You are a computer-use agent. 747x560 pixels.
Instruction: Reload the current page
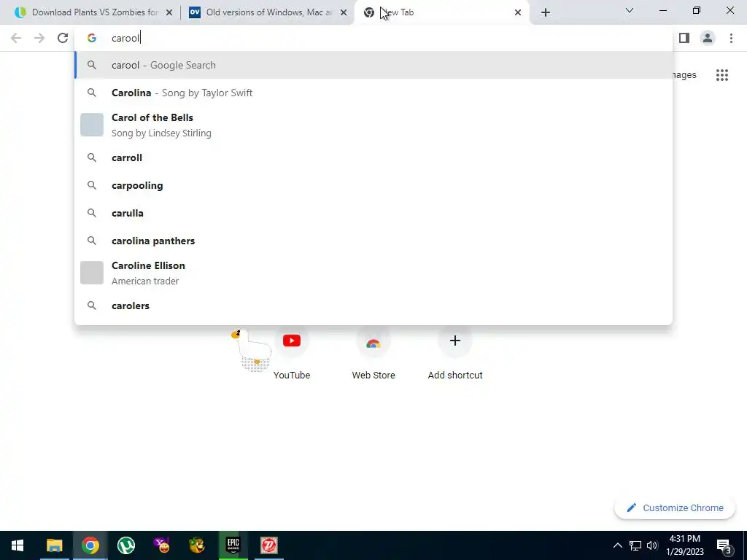[63, 38]
